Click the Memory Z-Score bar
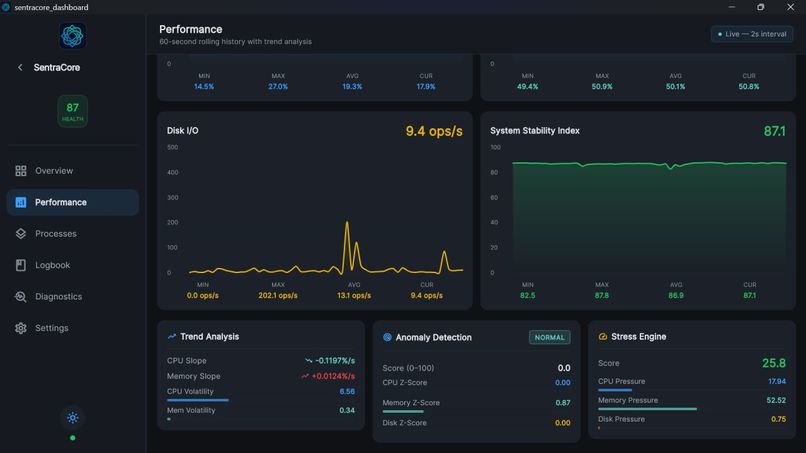 pos(476,411)
